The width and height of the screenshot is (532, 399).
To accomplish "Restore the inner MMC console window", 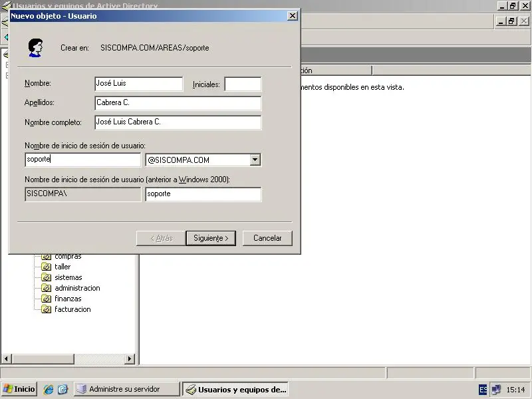I will [x=511, y=21].
